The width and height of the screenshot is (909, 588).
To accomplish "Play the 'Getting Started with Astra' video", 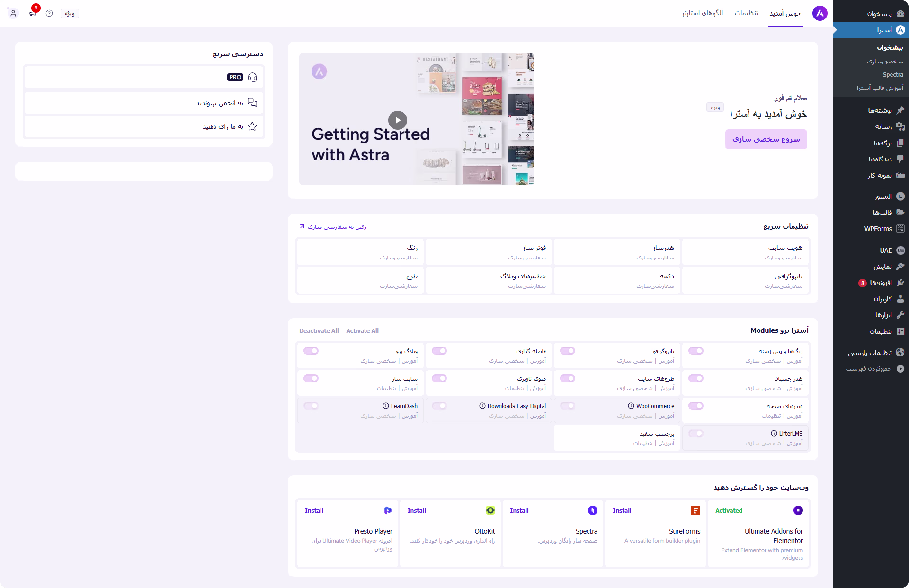I will (398, 120).
